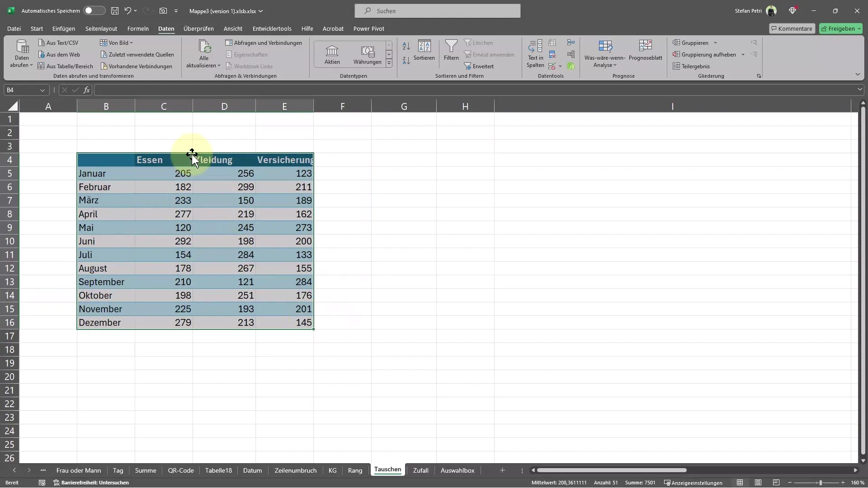Open the Prognoseblatt forecast sheet
This screenshot has width=868, height=488.
coord(645,50)
